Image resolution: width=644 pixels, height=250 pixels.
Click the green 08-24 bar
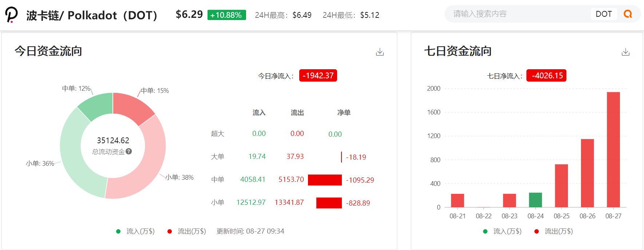coord(535,200)
